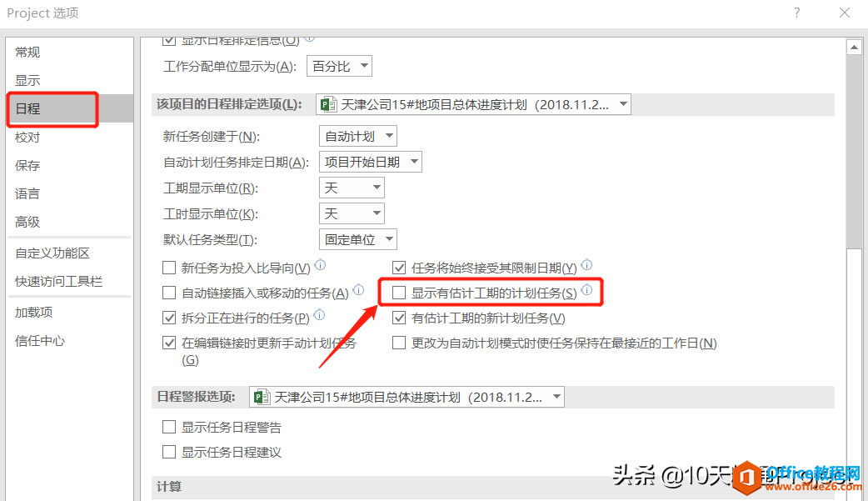Click info icon beside 显示有估计工期的计划任务
This screenshot has width=868, height=501.
click(586, 289)
